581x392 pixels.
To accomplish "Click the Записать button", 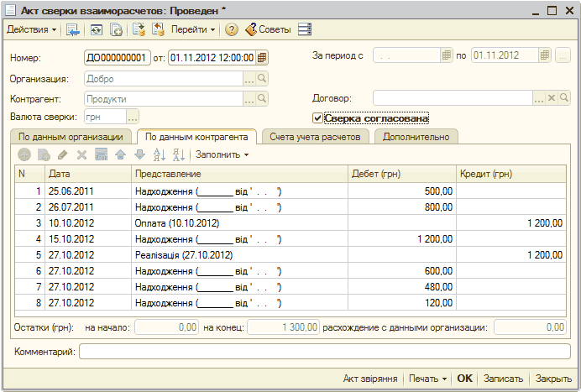I will click(504, 379).
